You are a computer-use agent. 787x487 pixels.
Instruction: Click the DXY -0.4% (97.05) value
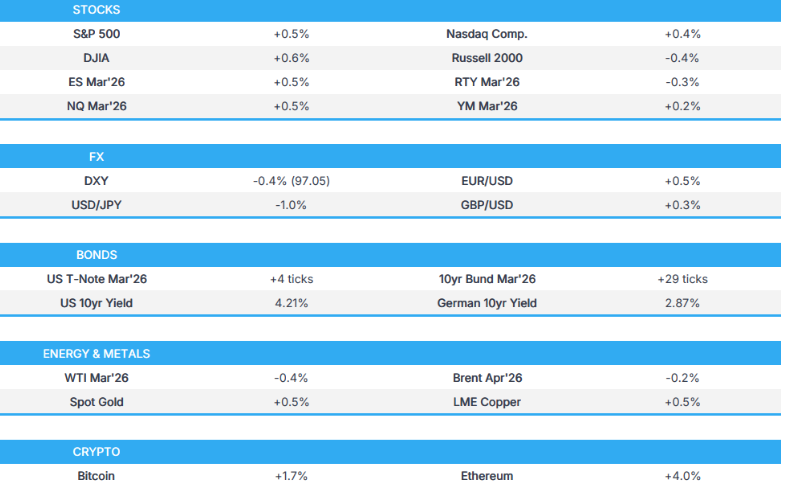(291, 181)
